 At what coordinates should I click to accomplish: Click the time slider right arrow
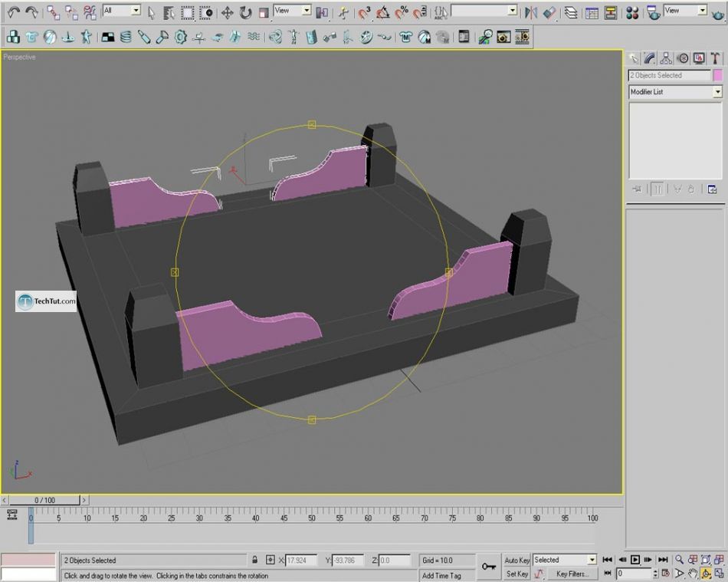click(x=84, y=500)
